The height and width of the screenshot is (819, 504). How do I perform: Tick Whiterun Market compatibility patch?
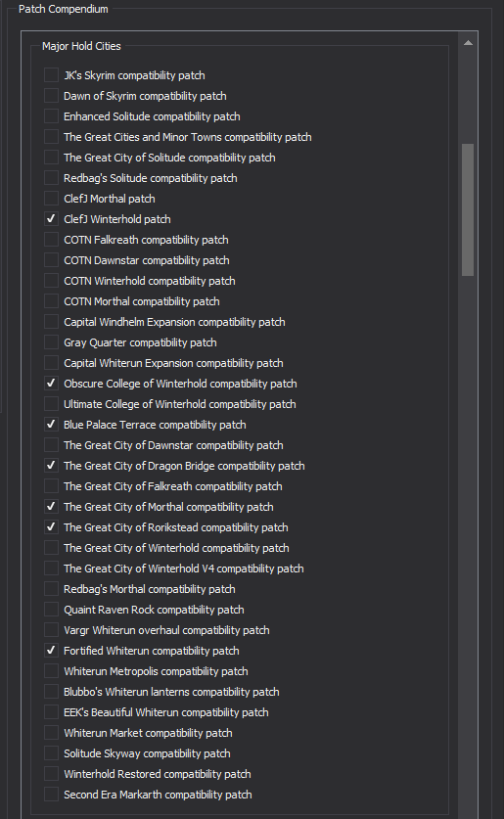pyautogui.click(x=51, y=733)
